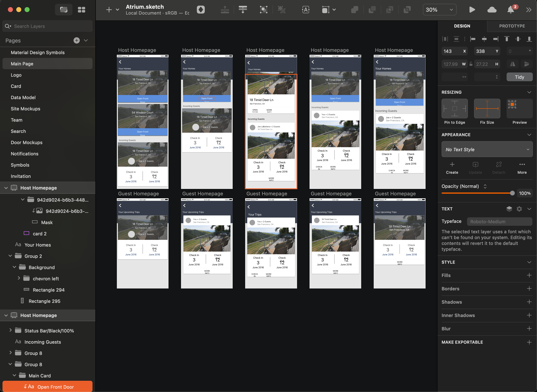Open text options gear icon

point(519,209)
